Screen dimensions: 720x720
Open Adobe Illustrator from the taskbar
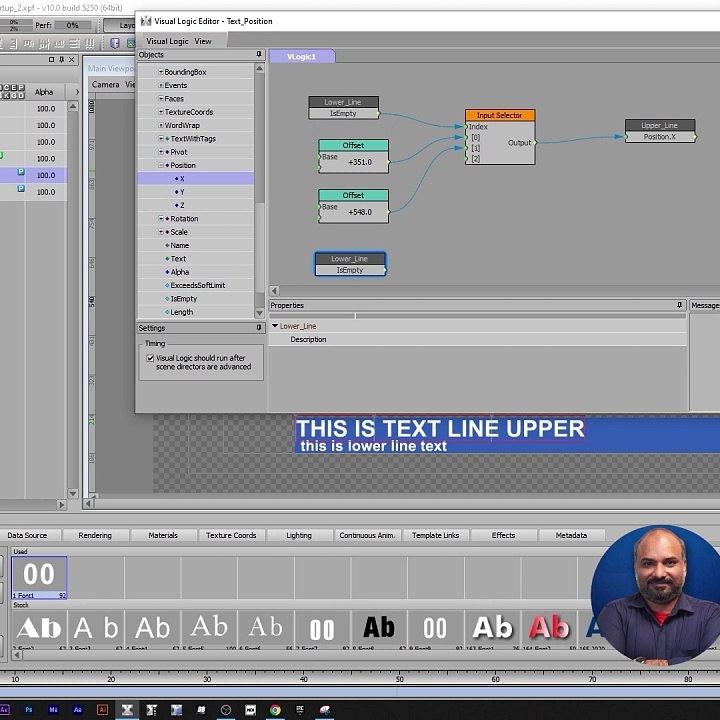pos(102,709)
